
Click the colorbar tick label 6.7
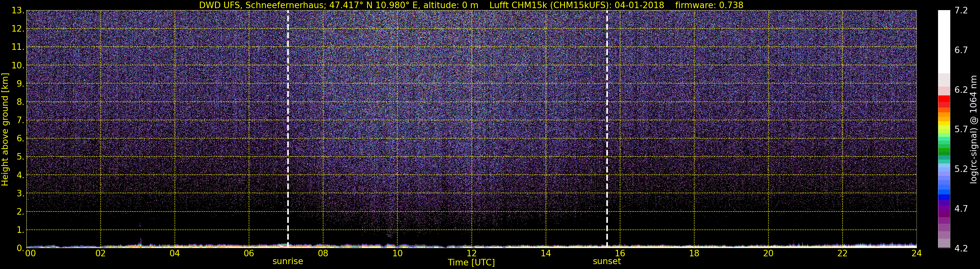(x=961, y=50)
